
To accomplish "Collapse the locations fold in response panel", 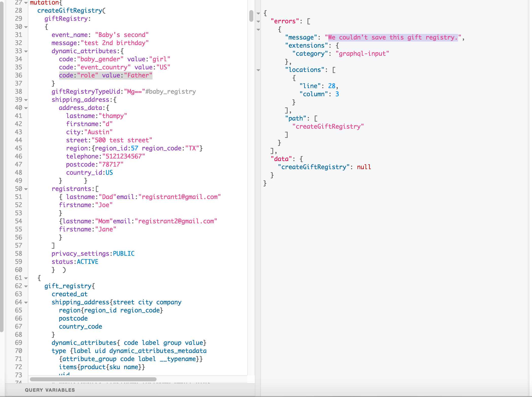I will pyautogui.click(x=258, y=70).
